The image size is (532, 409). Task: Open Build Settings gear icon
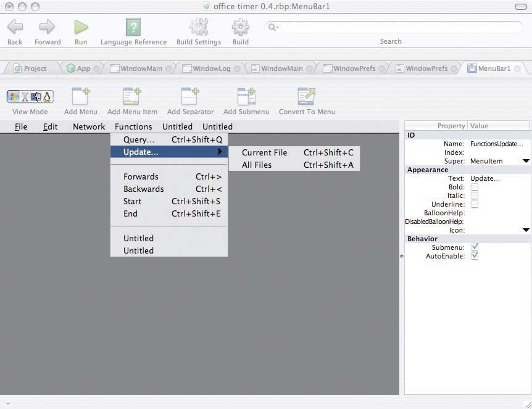[199, 27]
